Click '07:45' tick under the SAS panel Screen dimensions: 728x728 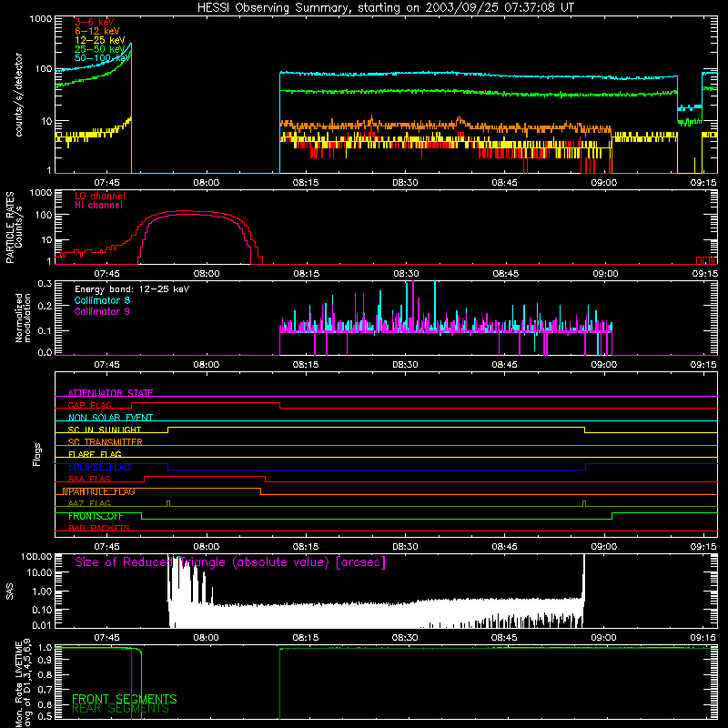(x=106, y=638)
